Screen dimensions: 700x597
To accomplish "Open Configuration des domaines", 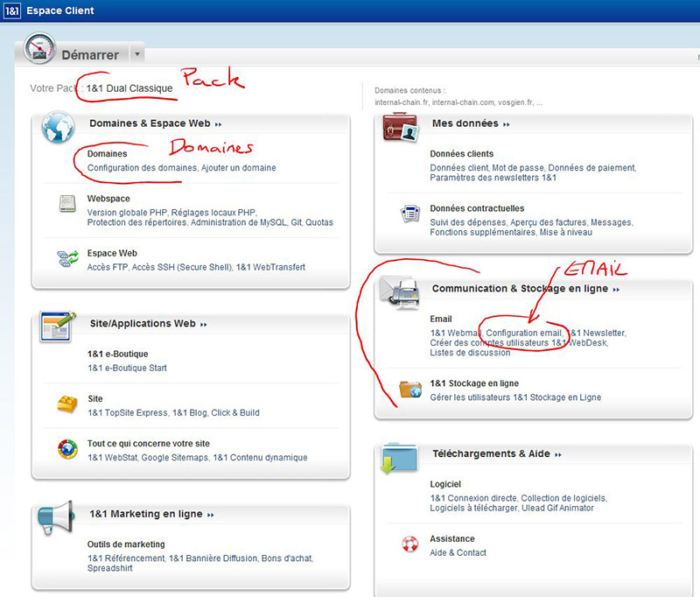I will point(142,168).
